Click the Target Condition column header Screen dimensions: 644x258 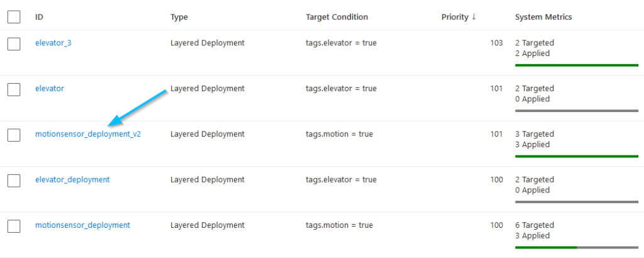336,17
